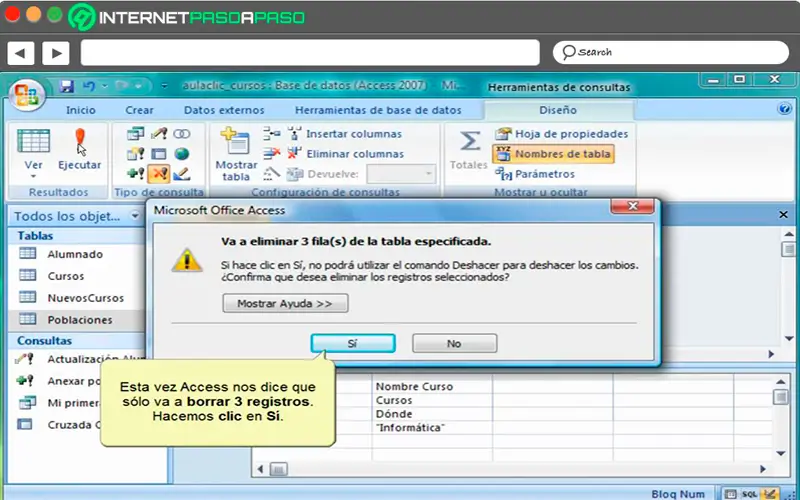Image resolution: width=800 pixels, height=500 pixels.
Task: Open the Devuelve combo box
Action: pyautogui.click(x=402, y=174)
